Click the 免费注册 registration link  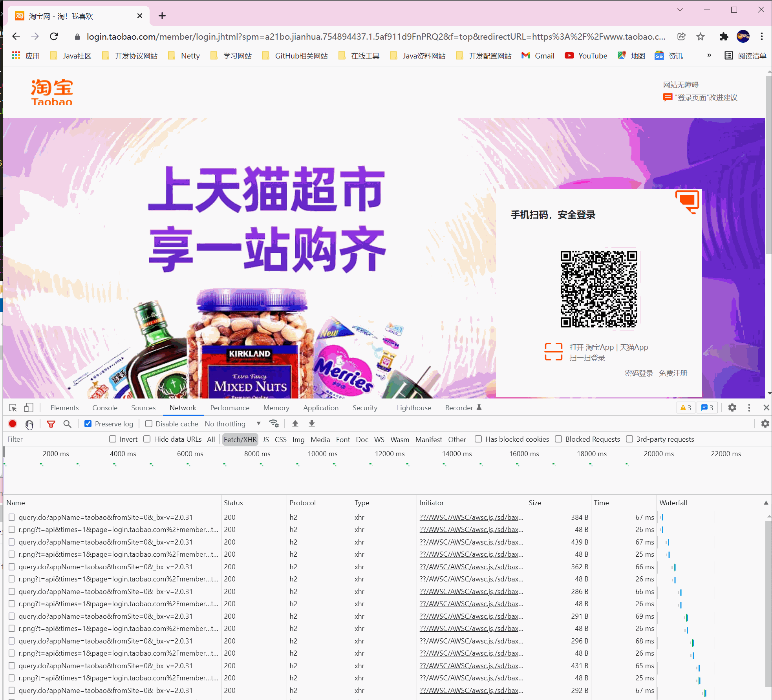pos(673,373)
